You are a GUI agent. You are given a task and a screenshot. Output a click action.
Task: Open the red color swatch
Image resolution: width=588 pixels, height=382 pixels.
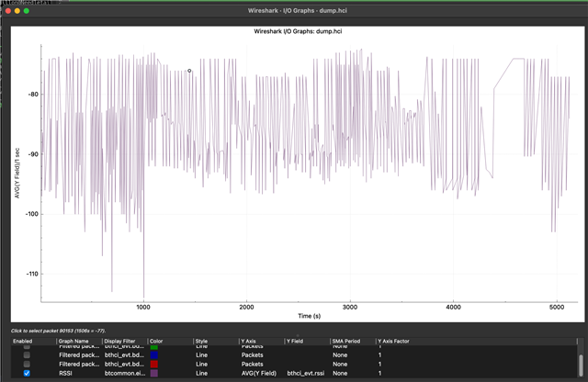[153, 364]
